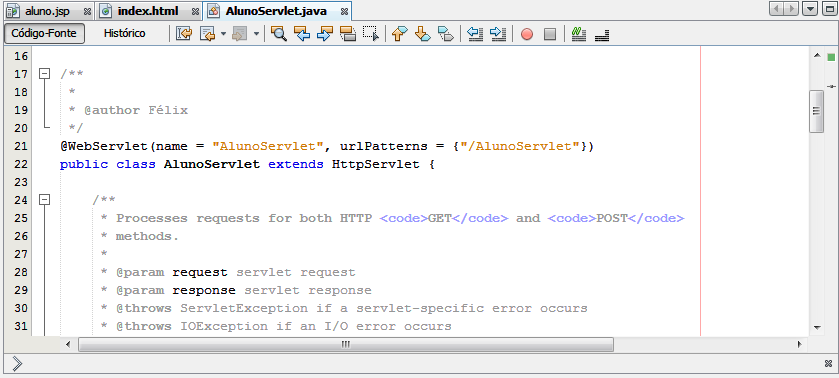The width and height of the screenshot is (839, 378).
Task: Jump to last edit location icon
Action: (184, 34)
